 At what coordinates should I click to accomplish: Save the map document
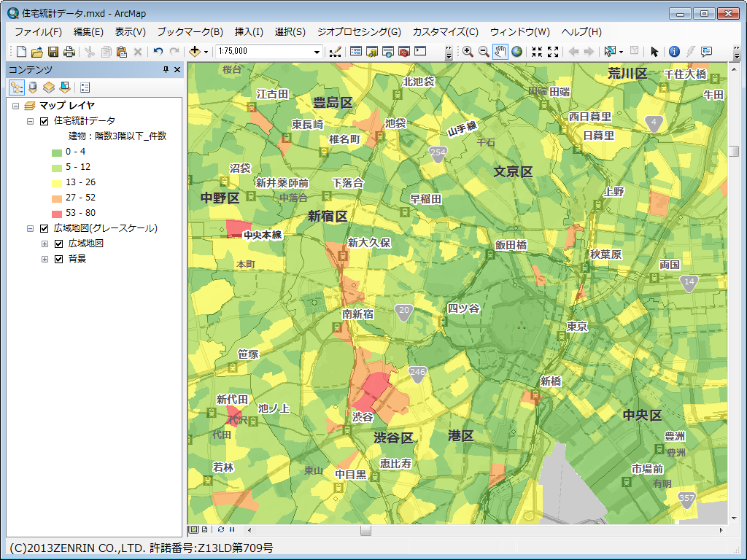click(x=53, y=52)
